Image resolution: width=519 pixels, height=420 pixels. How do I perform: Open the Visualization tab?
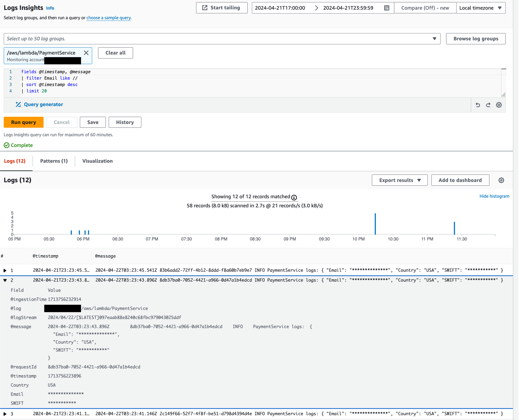point(97,161)
